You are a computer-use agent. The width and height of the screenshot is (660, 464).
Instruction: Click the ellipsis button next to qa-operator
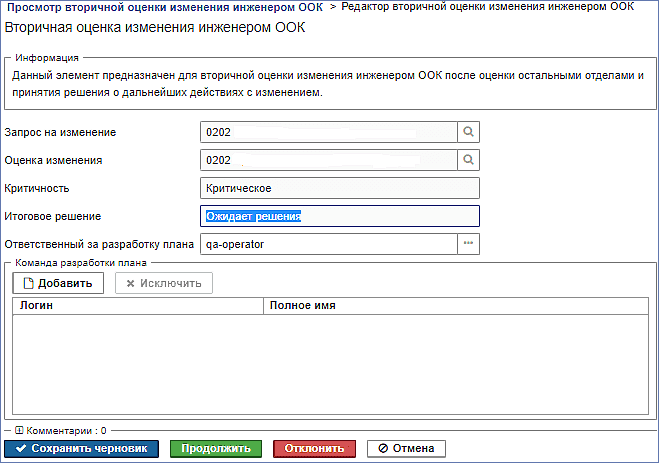(x=468, y=244)
